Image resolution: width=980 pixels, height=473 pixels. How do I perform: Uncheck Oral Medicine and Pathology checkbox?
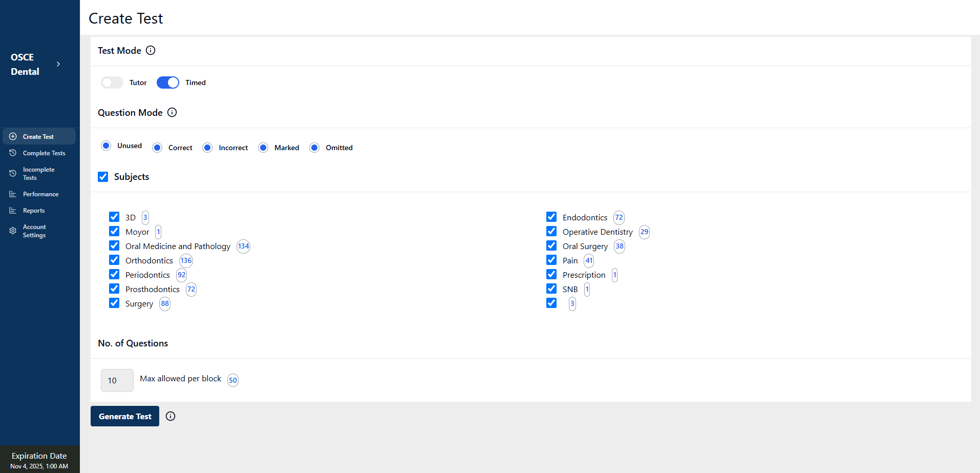point(114,245)
